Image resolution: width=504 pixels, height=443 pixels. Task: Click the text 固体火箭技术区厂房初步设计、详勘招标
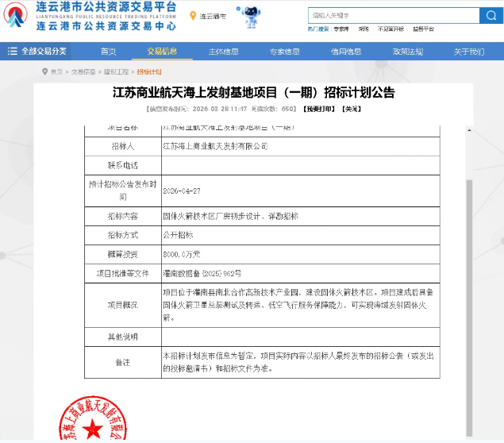[230, 217]
